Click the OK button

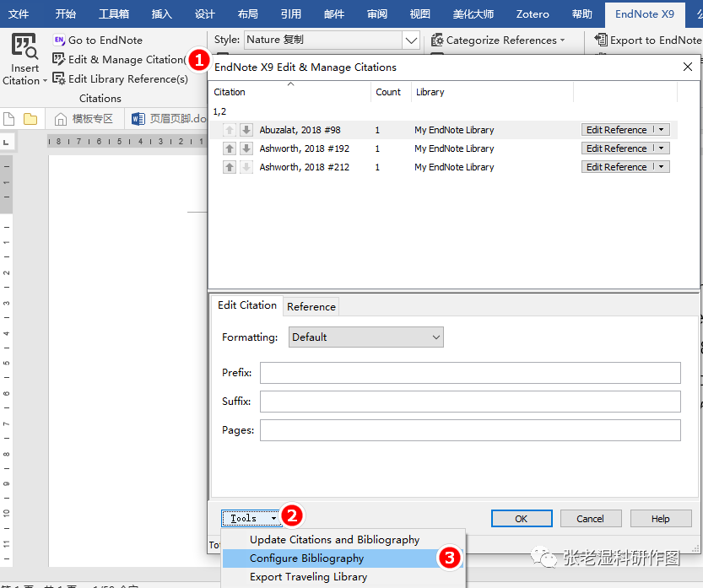(x=522, y=519)
